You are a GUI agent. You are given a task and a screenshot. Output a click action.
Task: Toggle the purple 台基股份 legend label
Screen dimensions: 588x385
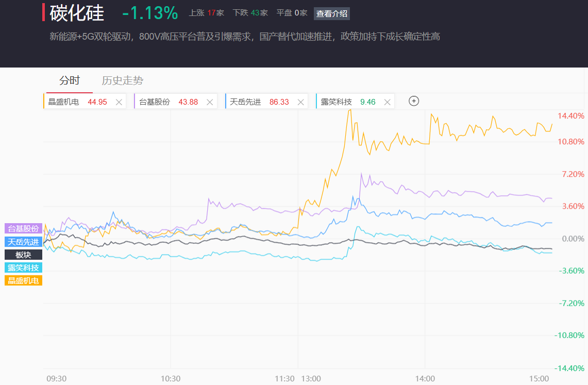pyautogui.click(x=23, y=228)
